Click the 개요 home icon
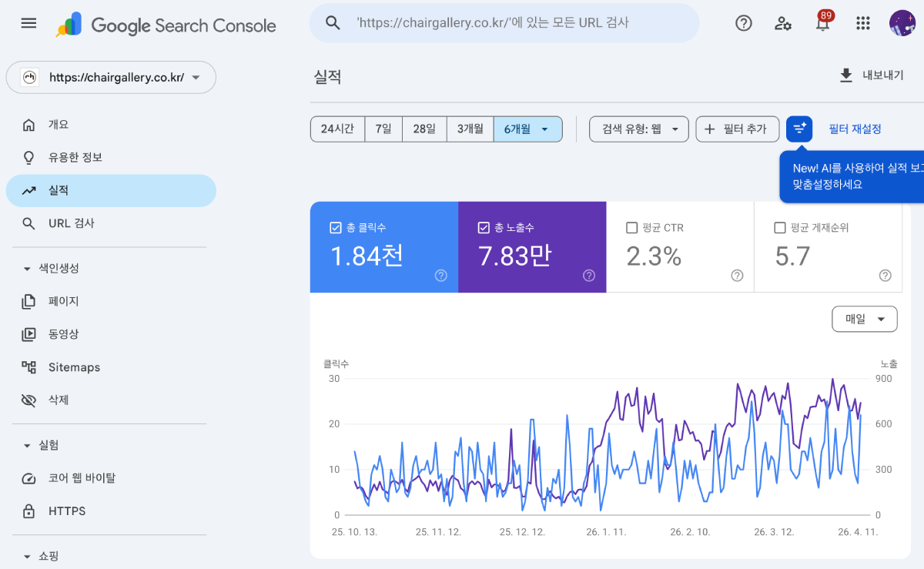 click(28, 125)
